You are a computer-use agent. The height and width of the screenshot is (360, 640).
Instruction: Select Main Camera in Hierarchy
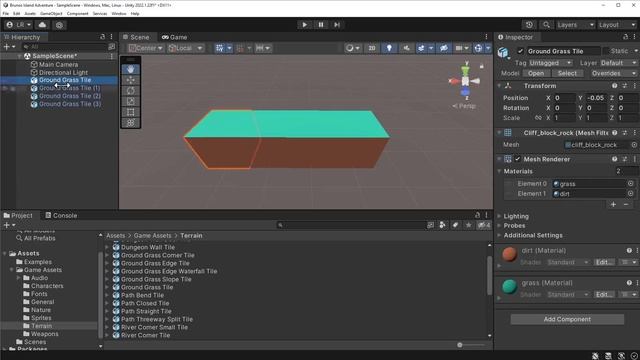click(58, 64)
